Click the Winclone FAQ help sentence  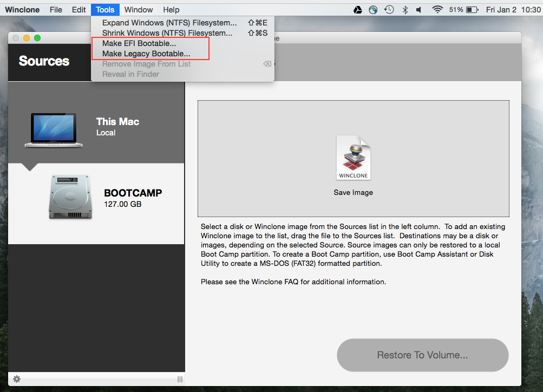click(293, 282)
